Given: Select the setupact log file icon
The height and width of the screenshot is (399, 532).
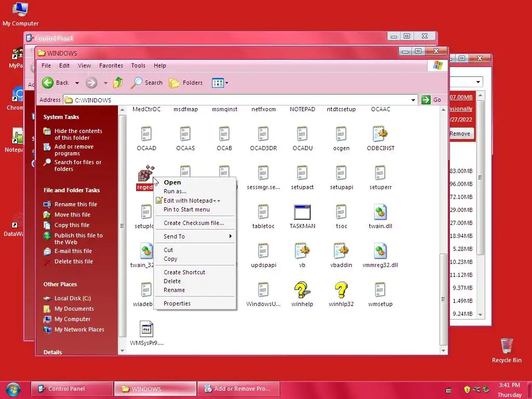Looking at the screenshot, I should (302, 173).
